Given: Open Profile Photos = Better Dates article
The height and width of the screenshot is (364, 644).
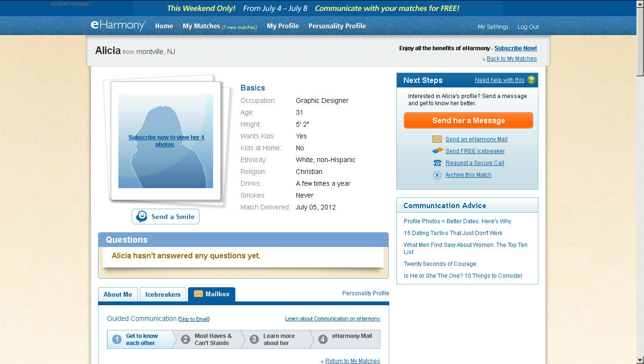Looking at the screenshot, I should (458, 221).
